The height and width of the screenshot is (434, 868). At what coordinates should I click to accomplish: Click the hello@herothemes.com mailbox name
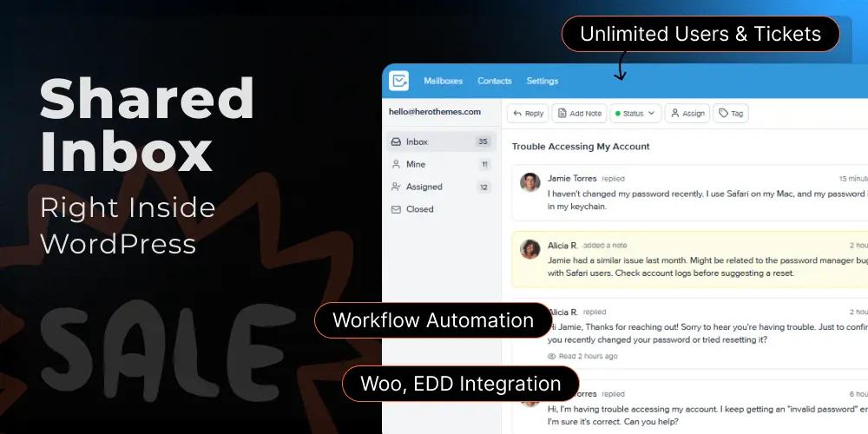[x=434, y=111]
